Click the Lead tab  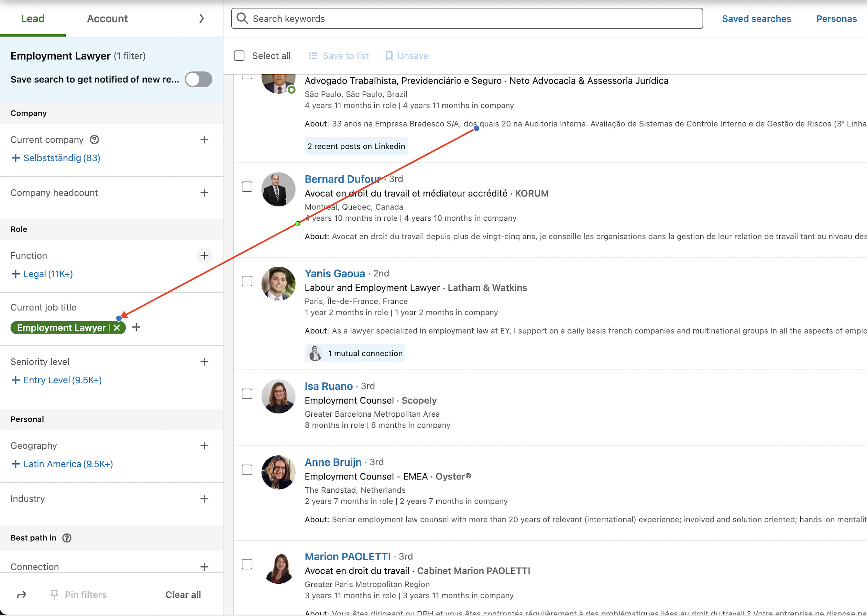point(33,17)
